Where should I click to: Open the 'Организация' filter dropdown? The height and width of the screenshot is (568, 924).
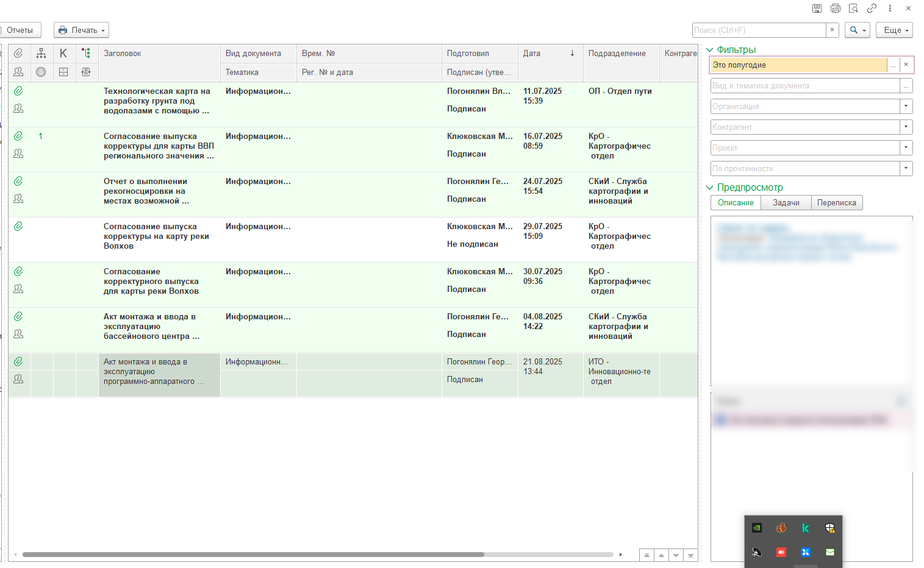click(906, 106)
